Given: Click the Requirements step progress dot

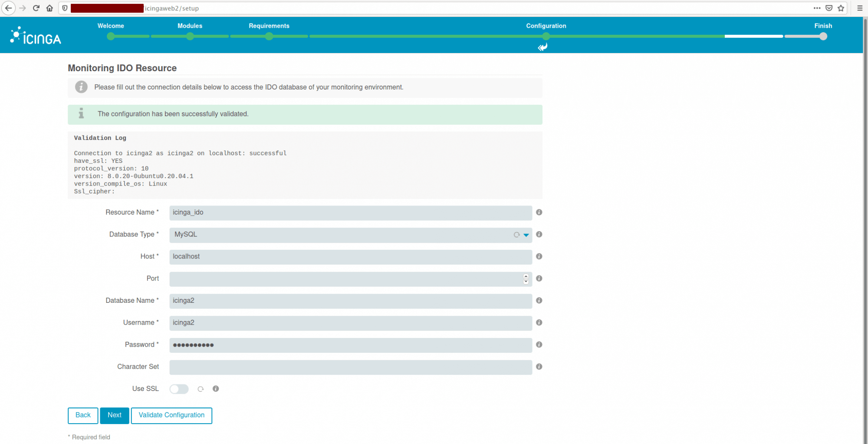Looking at the screenshot, I should click(x=269, y=36).
